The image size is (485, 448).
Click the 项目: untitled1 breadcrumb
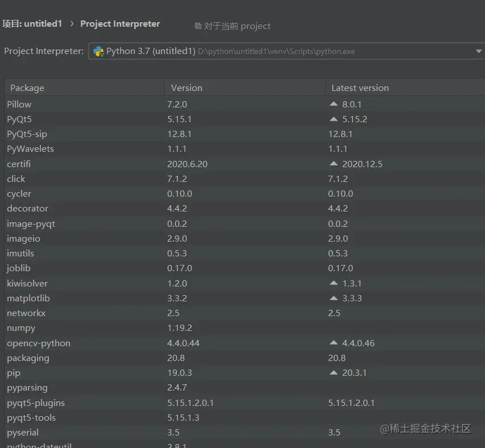click(x=32, y=24)
